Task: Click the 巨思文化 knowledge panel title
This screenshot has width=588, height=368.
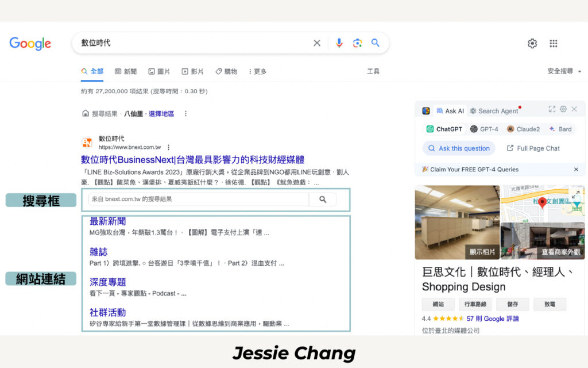Action: pyautogui.click(x=497, y=279)
